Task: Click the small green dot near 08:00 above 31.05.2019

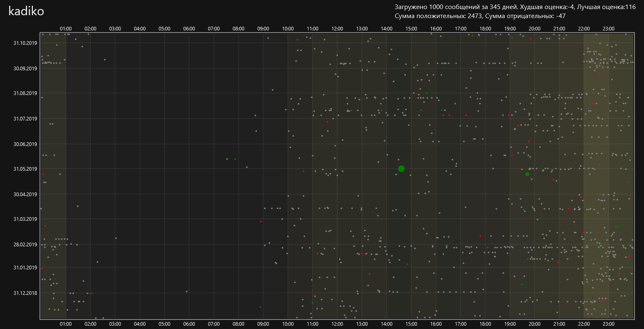Action: click(x=235, y=159)
